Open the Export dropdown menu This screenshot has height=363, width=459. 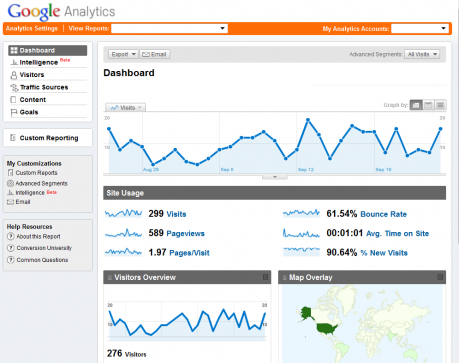click(123, 54)
